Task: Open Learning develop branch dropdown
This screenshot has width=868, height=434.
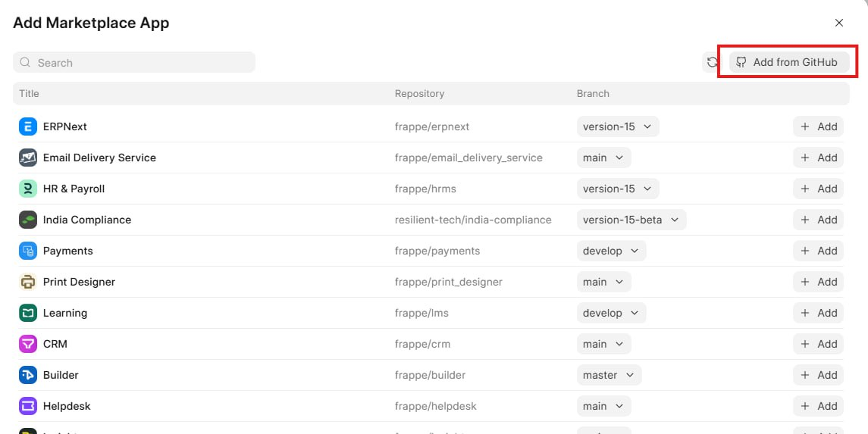Action: [611, 312]
